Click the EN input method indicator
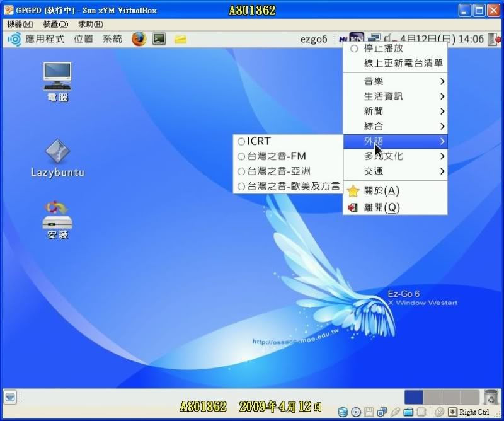The image size is (504, 421). coord(357,37)
